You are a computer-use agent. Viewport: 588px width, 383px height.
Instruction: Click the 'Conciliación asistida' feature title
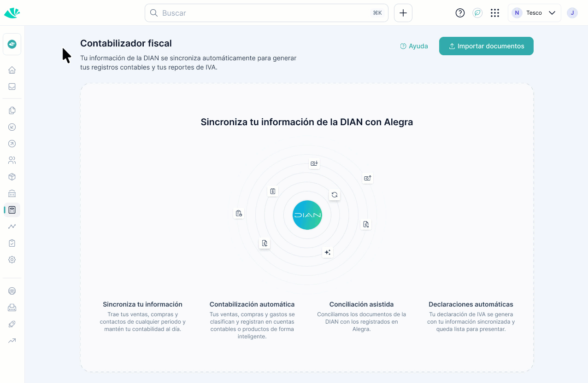(x=362, y=304)
